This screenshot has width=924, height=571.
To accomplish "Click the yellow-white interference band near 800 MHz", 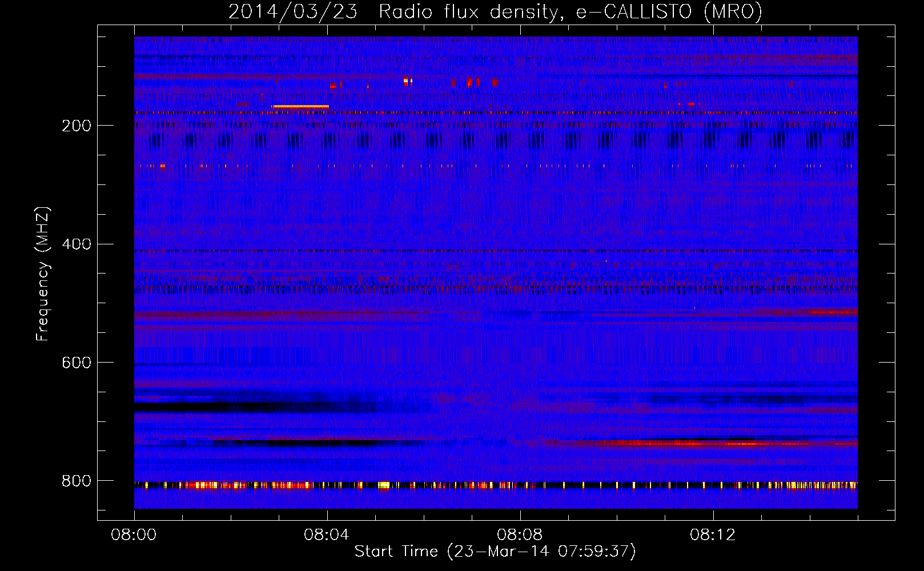I will 496,485.
